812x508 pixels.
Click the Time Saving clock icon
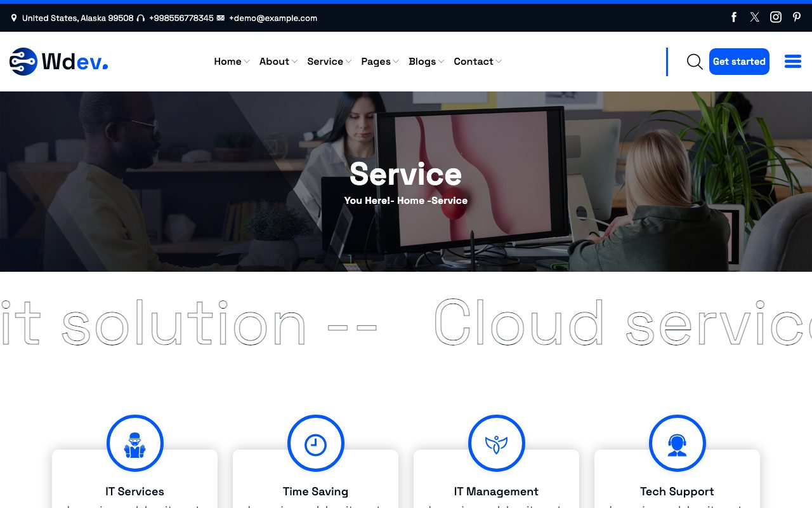316,443
